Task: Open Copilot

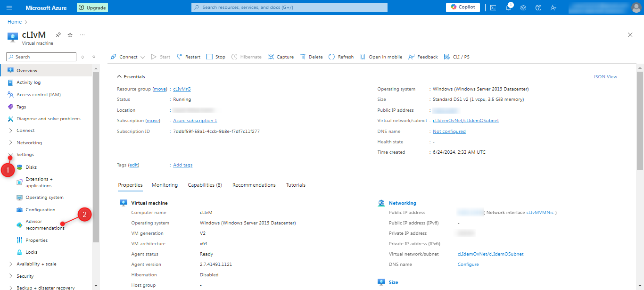Action: 463,7
